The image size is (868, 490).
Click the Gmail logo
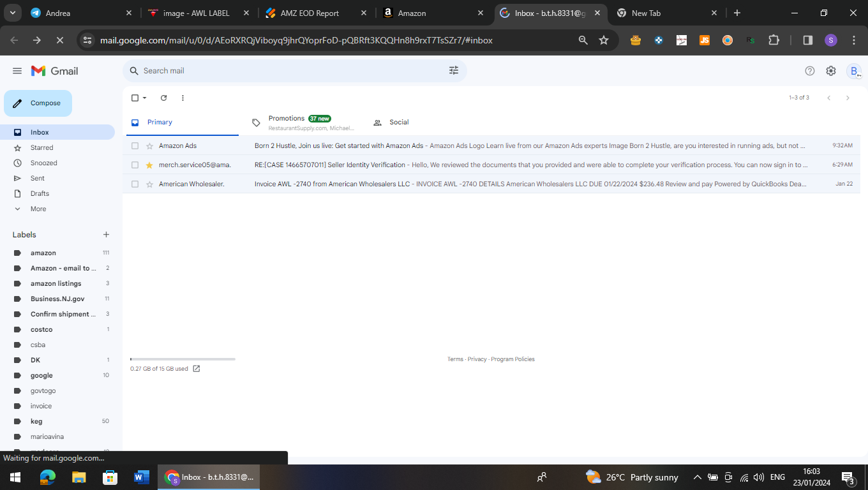(55, 71)
